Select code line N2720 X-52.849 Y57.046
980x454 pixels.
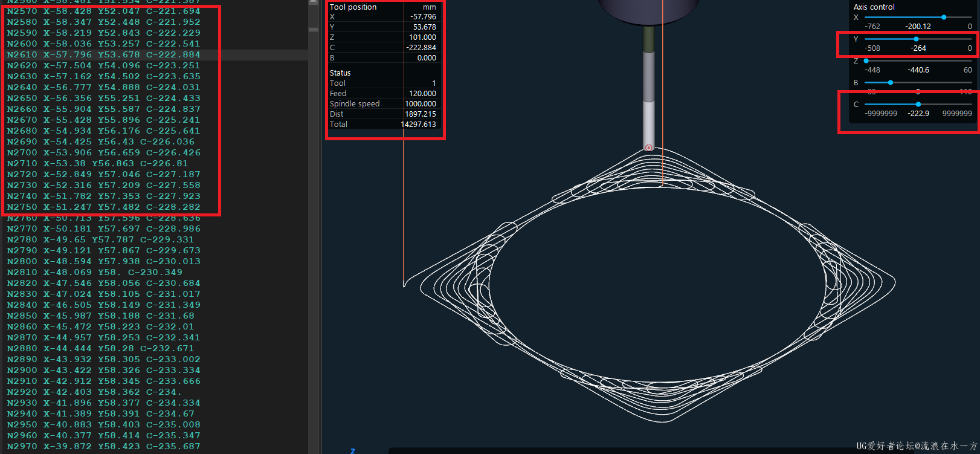click(x=103, y=174)
